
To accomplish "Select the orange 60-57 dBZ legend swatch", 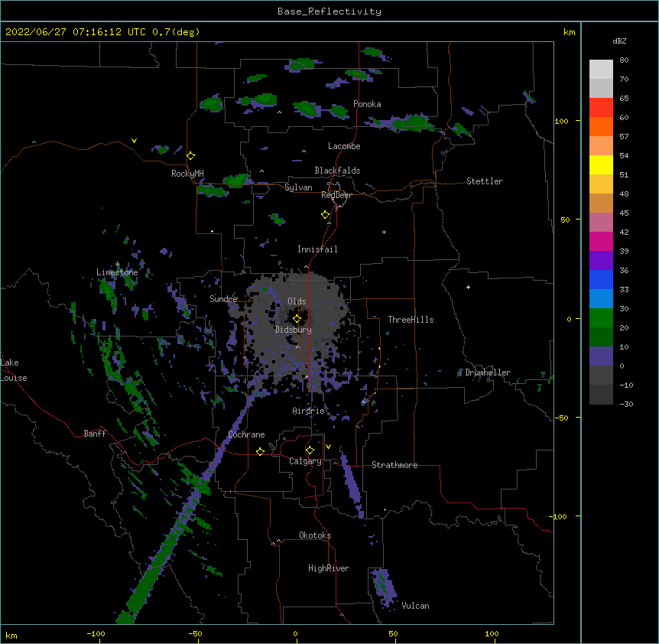I will (x=601, y=127).
